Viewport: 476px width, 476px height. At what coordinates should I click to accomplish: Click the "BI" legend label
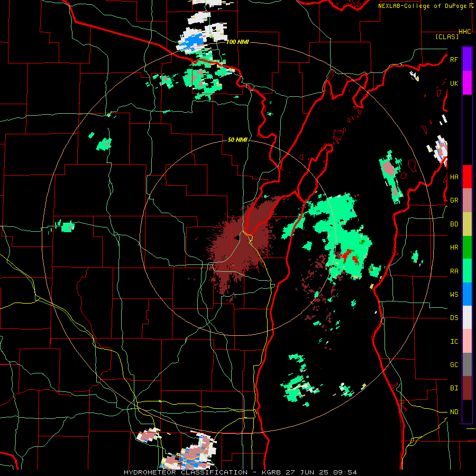pyautogui.click(x=454, y=388)
